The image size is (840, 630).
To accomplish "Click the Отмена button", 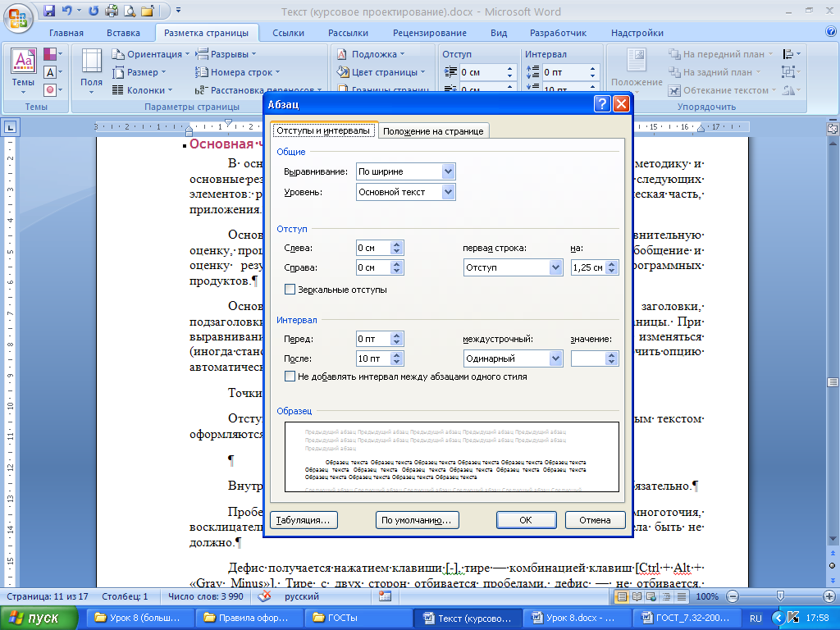I will click(x=595, y=520).
